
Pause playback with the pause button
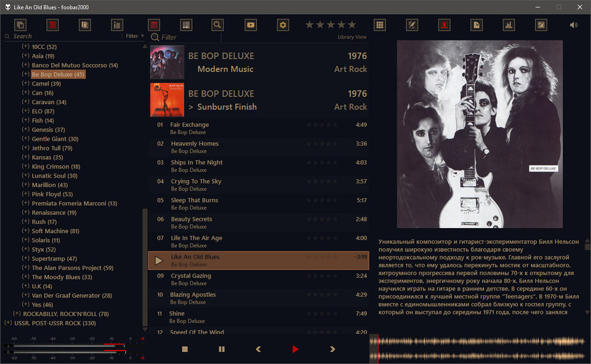pos(222,349)
